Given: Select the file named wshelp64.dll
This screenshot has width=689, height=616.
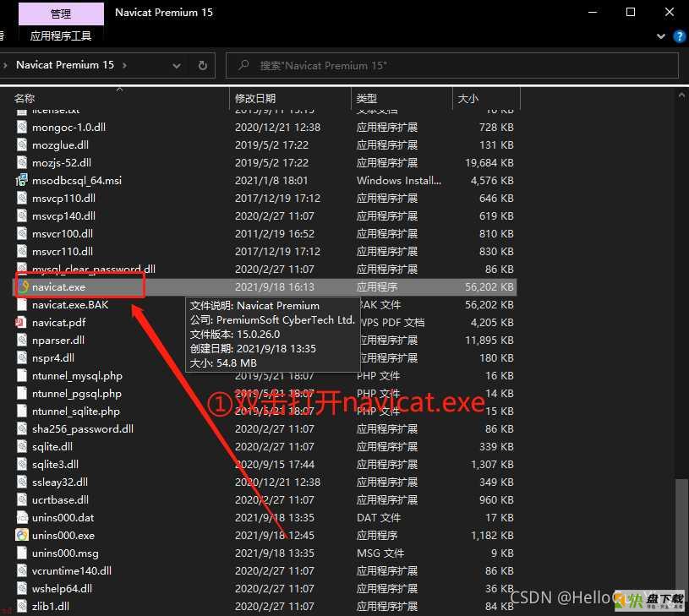Looking at the screenshot, I should pos(62,589).
